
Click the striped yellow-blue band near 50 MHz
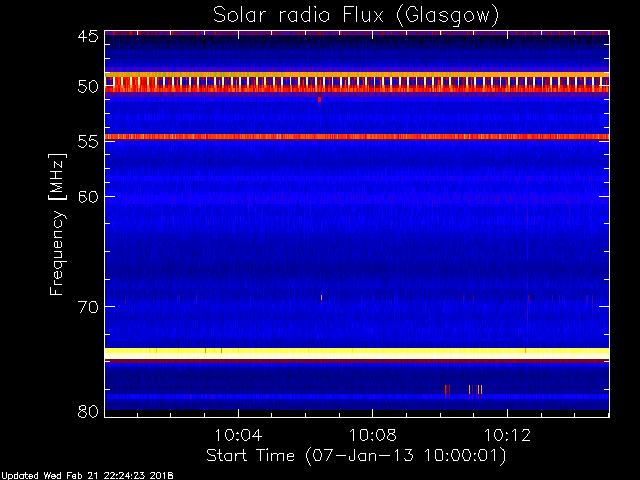point(356,81)
